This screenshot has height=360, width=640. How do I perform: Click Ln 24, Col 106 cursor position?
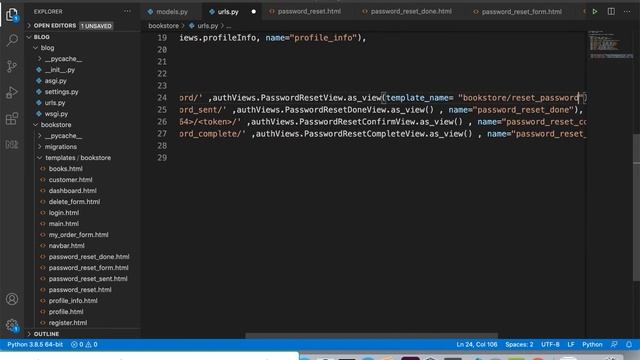477,344
